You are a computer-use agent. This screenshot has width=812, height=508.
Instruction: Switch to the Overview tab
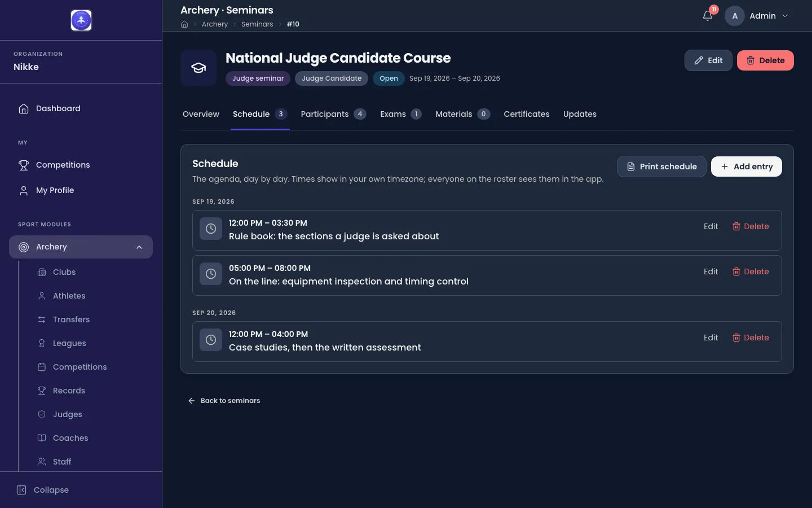click(x=201, y=114)
